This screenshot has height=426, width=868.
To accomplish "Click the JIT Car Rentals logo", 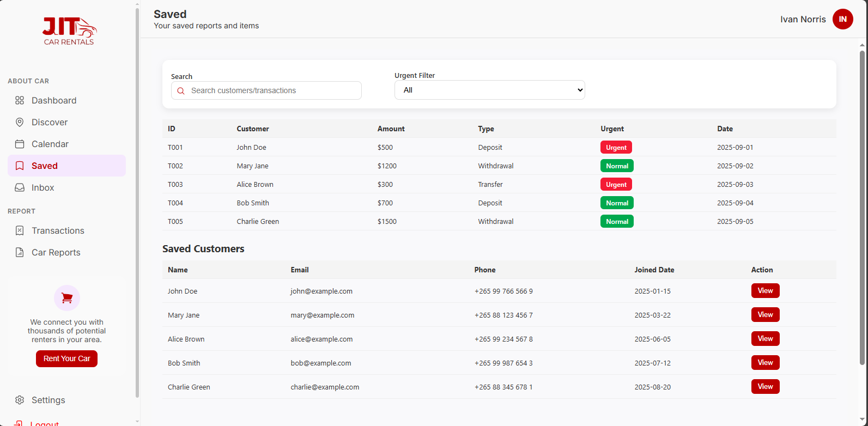I will (69, 31).
